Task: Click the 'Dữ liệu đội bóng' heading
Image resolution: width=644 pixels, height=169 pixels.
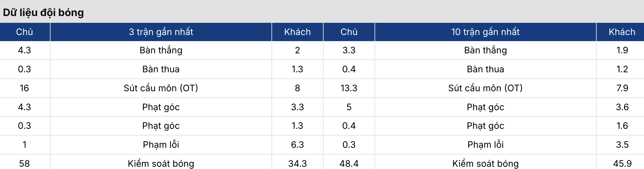Action: (43, 13)
